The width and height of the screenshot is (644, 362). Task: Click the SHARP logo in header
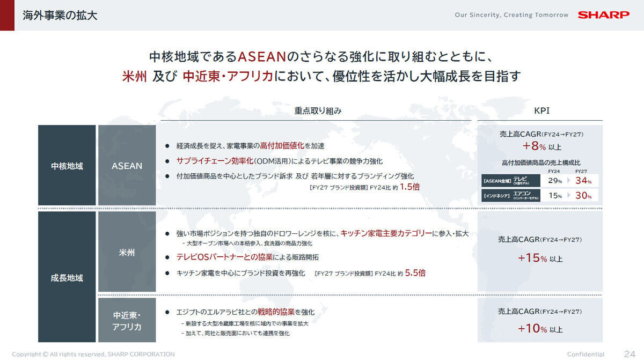pyautogui.click(x=603, y=15)
